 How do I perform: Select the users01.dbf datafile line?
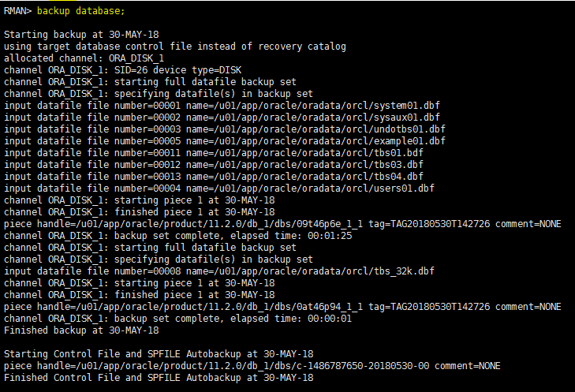point(219,189)
